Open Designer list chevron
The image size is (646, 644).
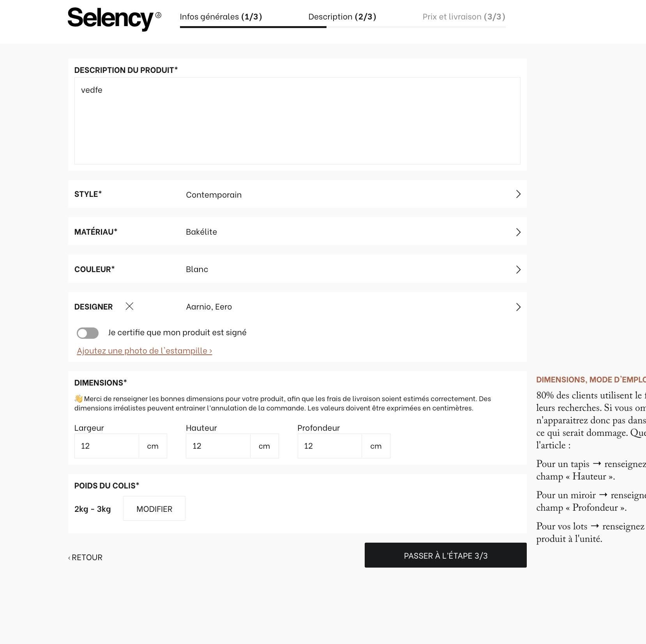pos(518,307)
